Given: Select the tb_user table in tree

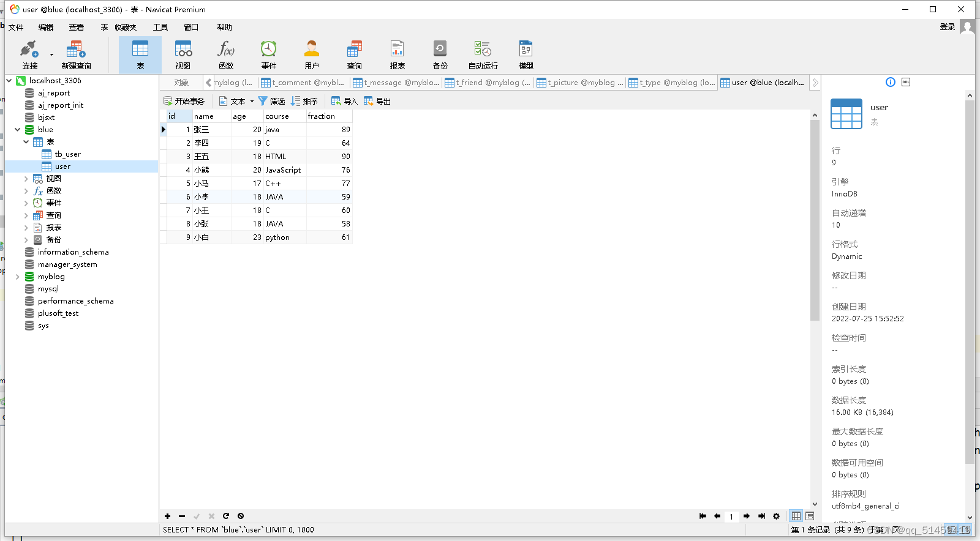Looking at the screenshot, I should 67,154.
